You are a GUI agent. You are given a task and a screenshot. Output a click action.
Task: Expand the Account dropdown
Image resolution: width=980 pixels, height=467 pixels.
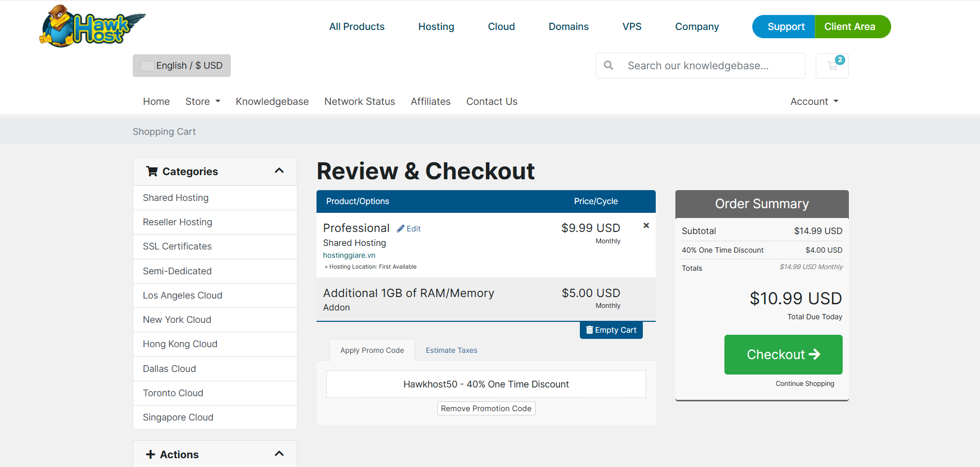(814, 102)
